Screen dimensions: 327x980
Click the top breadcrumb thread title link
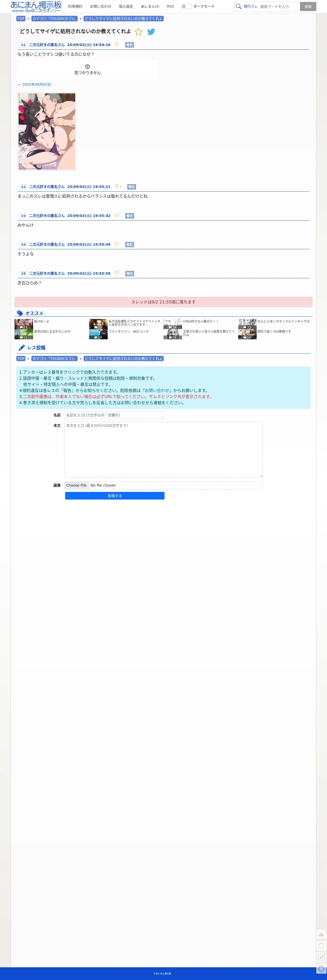[x=124, y=19]
